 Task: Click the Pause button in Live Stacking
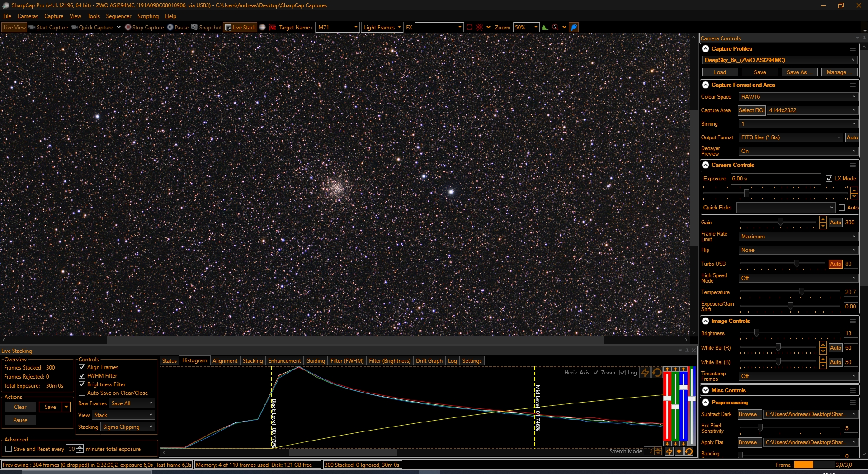pyautogui.click(x=20, y=420)
